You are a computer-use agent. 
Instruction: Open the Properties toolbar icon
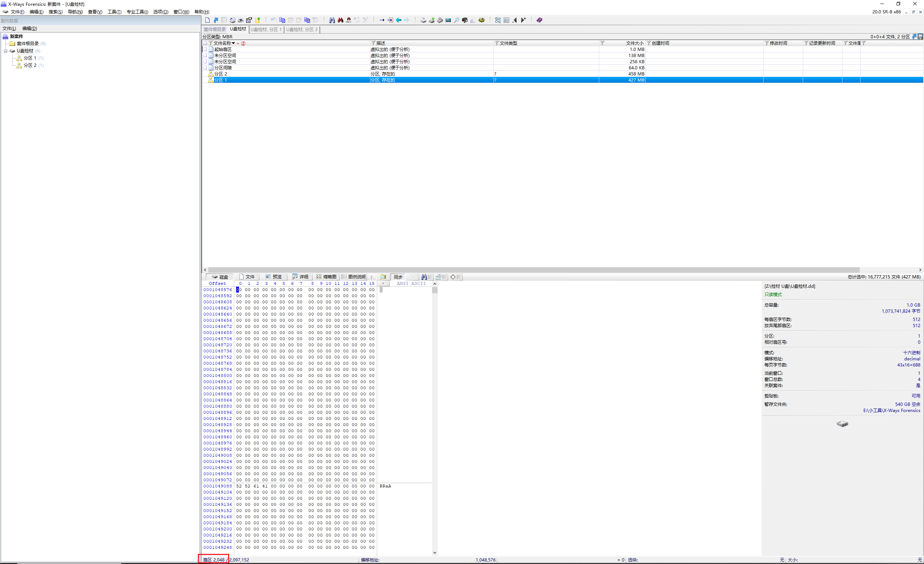click(249, 20)
